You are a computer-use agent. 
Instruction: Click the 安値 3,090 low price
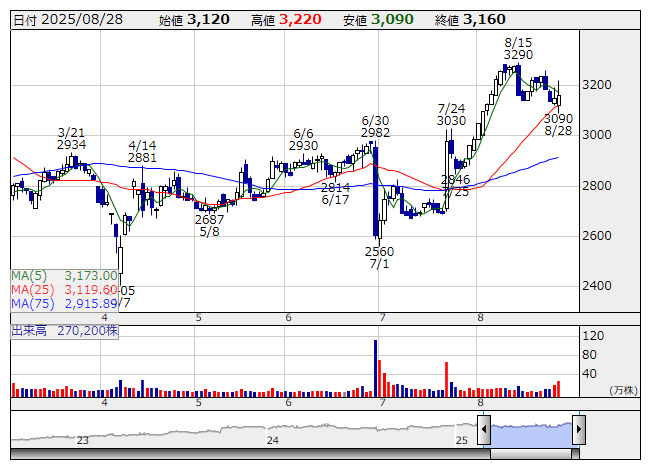click(378, 20)
